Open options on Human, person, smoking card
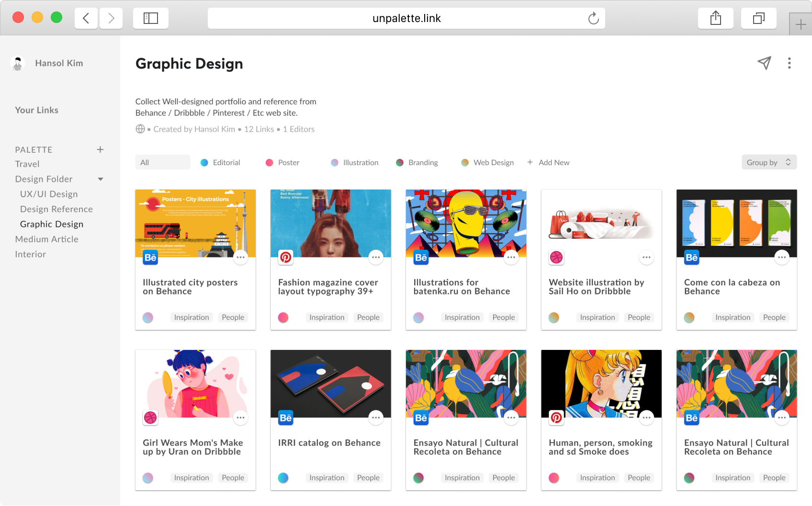This screenshot has width=812, height=506. [x=646, y=418]
